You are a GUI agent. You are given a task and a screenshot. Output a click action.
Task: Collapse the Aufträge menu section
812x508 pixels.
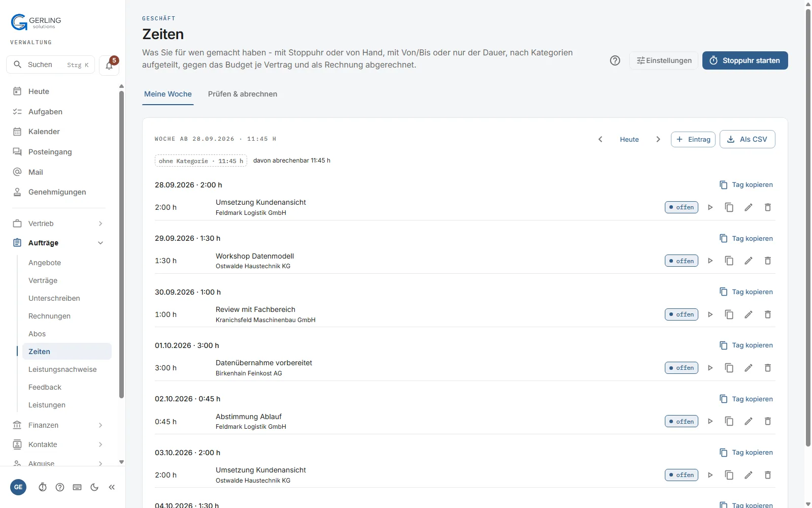59,243
